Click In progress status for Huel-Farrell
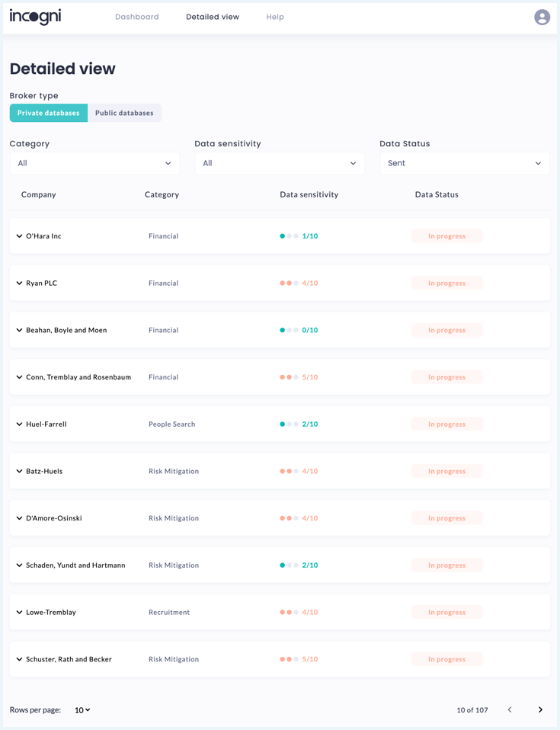Image resolution: width=560 pixels, height=730 pixels. pyautogui.click(x=447, y=424)
